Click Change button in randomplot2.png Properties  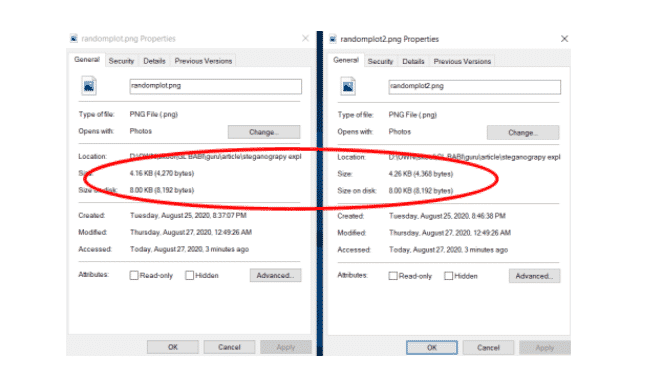[x=523, y=132]
